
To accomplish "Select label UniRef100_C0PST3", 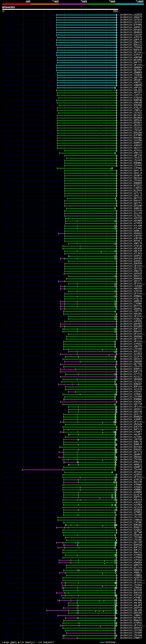I will 131,95.
